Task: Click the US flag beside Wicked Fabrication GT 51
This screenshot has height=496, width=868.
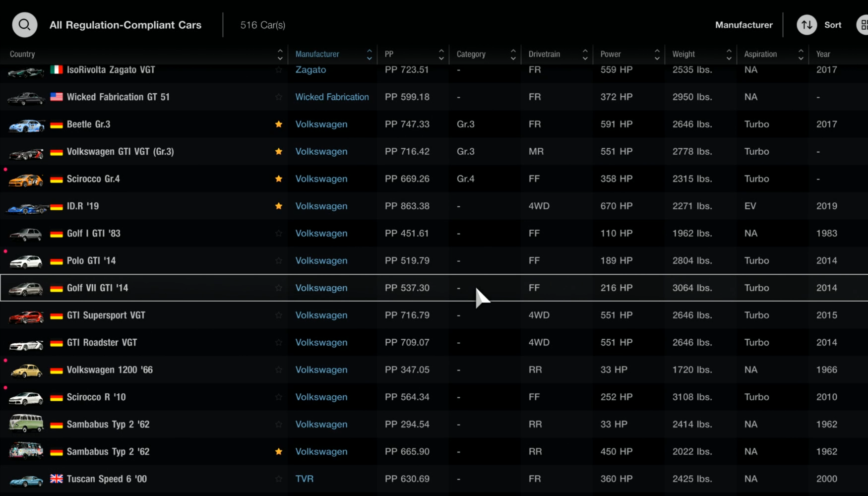Action: (x=57, y=97)
